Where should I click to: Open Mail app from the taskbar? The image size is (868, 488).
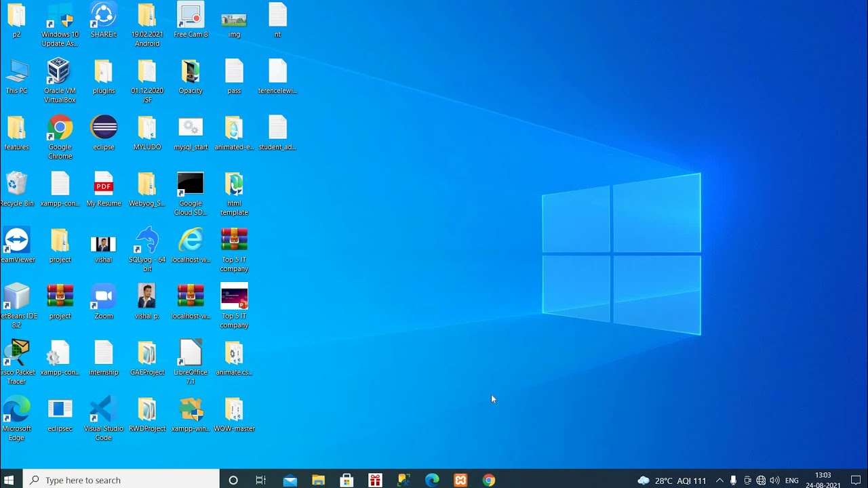pos(290,480)
